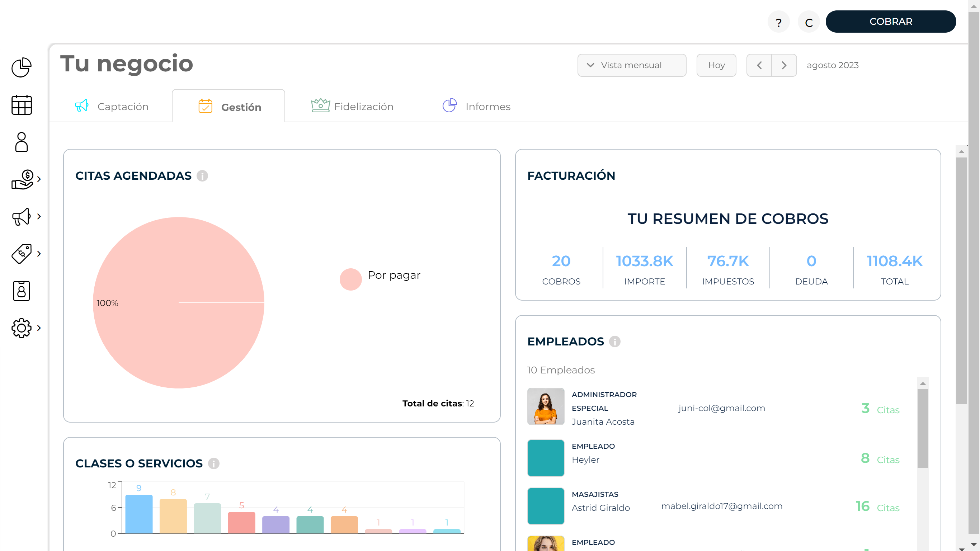This screenshot has width=980, height=551.
Task: Open the Vista mensual dropdown
Action: pyautogui.click(x=632, y=65)
